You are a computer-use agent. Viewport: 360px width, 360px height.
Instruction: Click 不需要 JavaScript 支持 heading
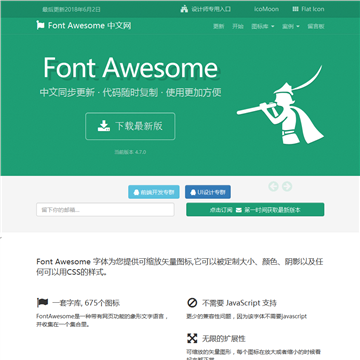tap(239, 303)
